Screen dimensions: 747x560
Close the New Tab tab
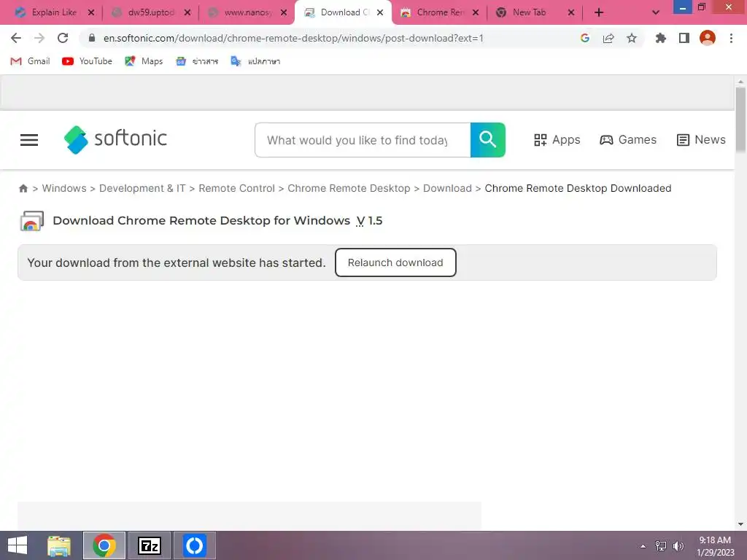pyautogui.click(x=571, y=12)
